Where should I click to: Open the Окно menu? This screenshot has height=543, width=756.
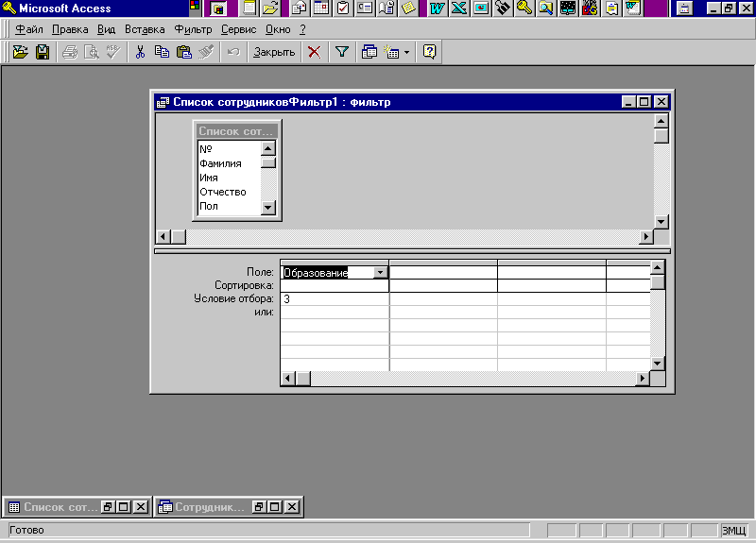pyautogui.click(x=278, y=29)
